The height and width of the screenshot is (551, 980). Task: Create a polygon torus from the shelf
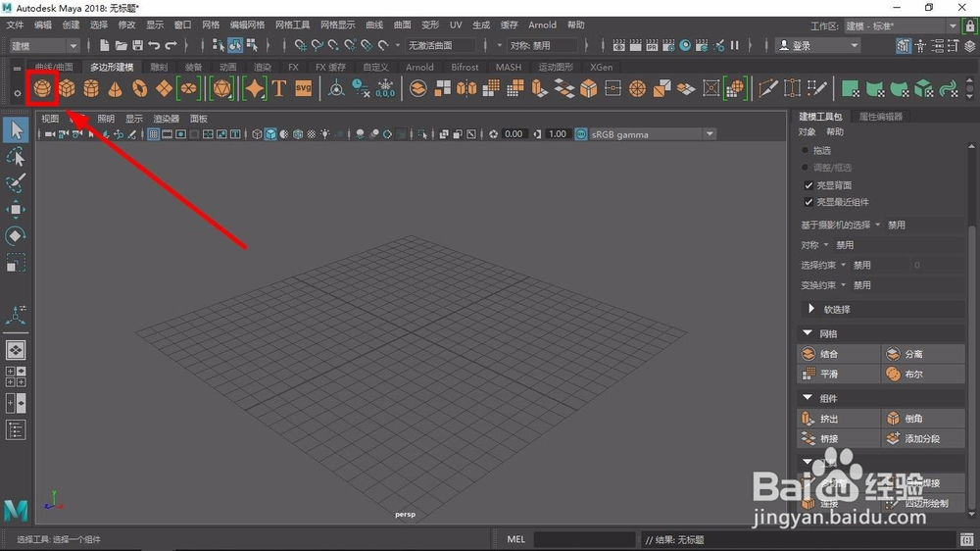(139, 88)
